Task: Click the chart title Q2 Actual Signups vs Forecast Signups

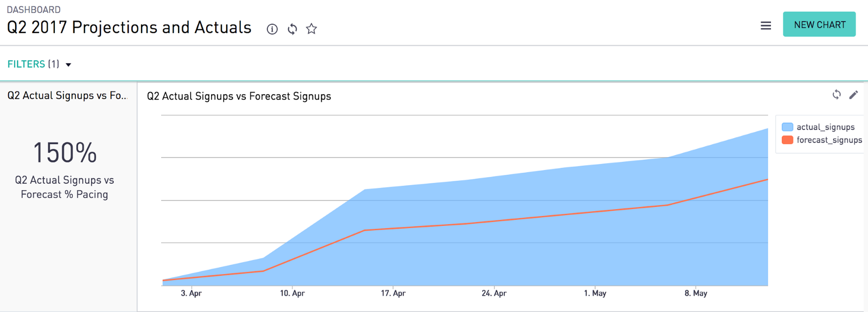Action: pos(239,96)
